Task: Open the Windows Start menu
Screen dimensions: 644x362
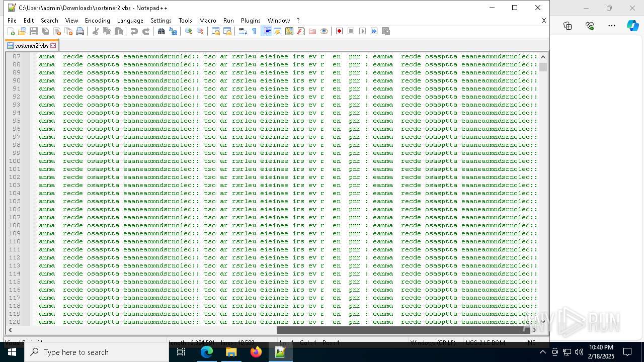Action: coord(12,352)
